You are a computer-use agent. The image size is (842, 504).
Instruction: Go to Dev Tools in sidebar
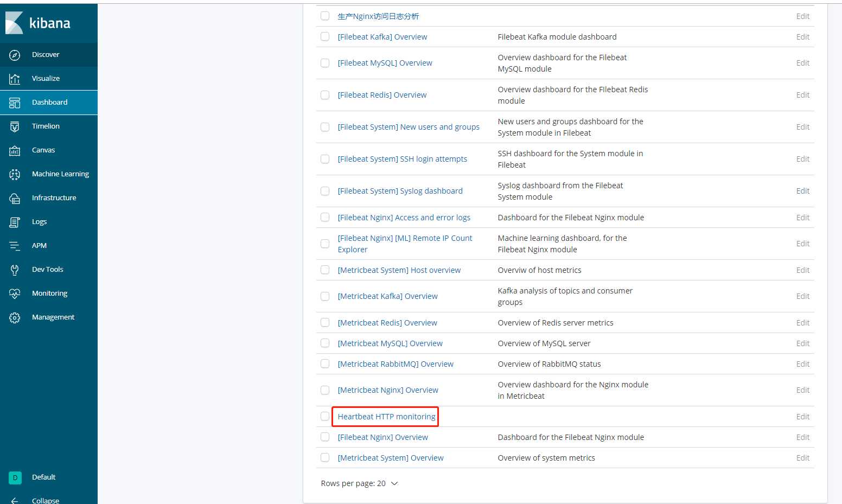point(47,270)
